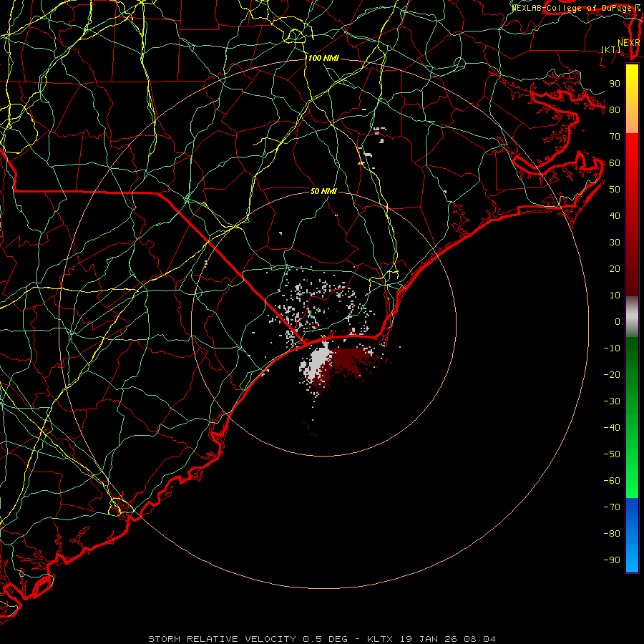Select the -40 label on the scale

tap(612, 428)
